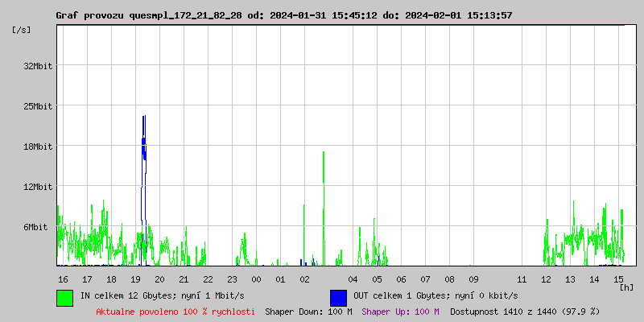
Task: Click hour 12 on the time axis
Action: pyautogui.click(x=546, y=279)
